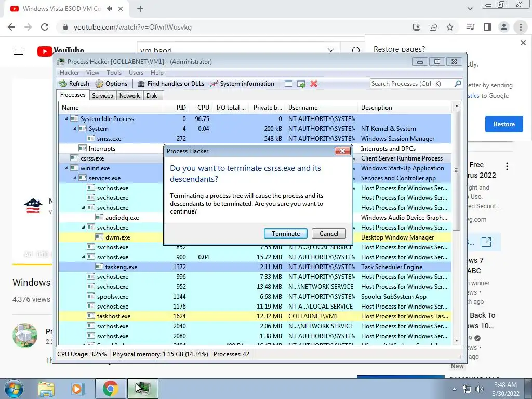Sort by the CPU column header
532x399 pixels.
(200, 108)
